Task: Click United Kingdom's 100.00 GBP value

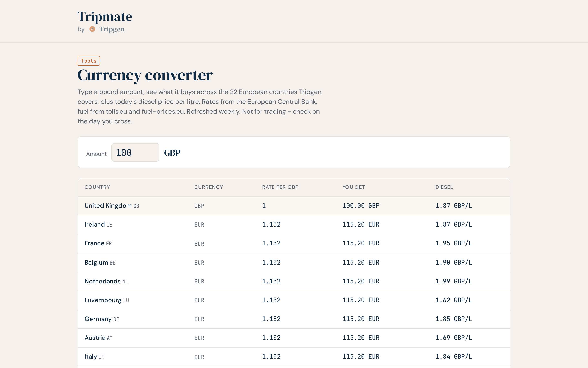Action: 361,206
